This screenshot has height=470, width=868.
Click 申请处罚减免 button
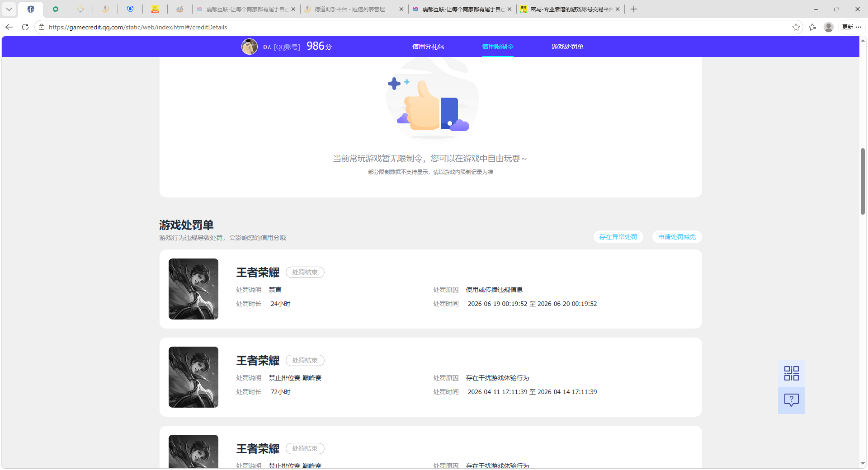point(677,237)
